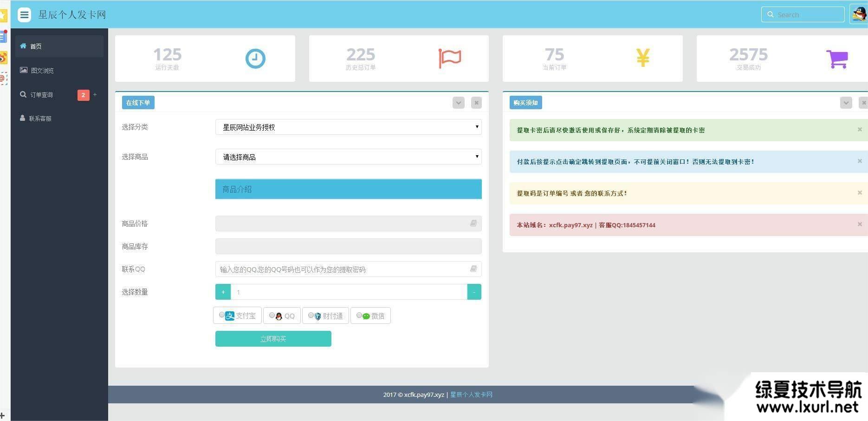Select QQ payment method
Viewport: 868px width, 421px height.
click(x=282, y=316)
